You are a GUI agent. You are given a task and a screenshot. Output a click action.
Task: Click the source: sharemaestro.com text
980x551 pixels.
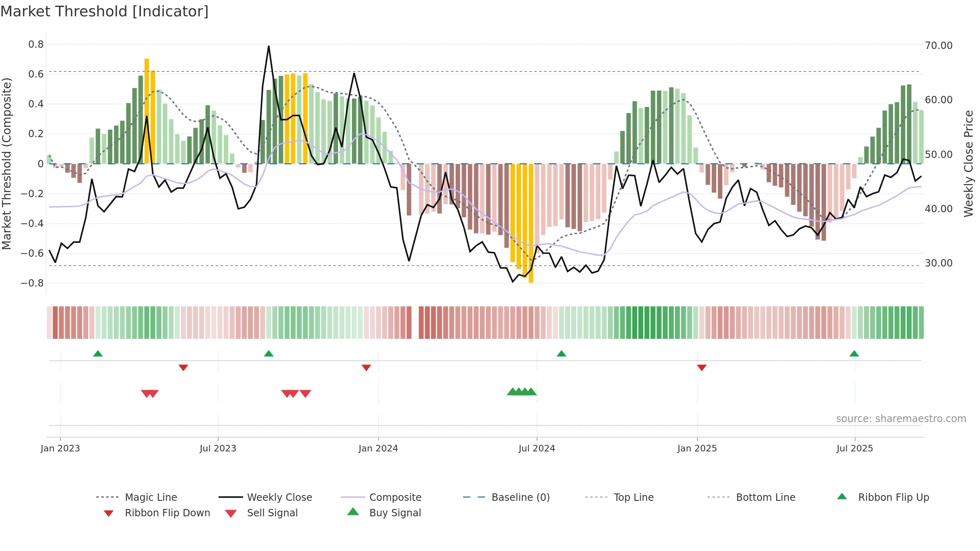pos(901,419)
